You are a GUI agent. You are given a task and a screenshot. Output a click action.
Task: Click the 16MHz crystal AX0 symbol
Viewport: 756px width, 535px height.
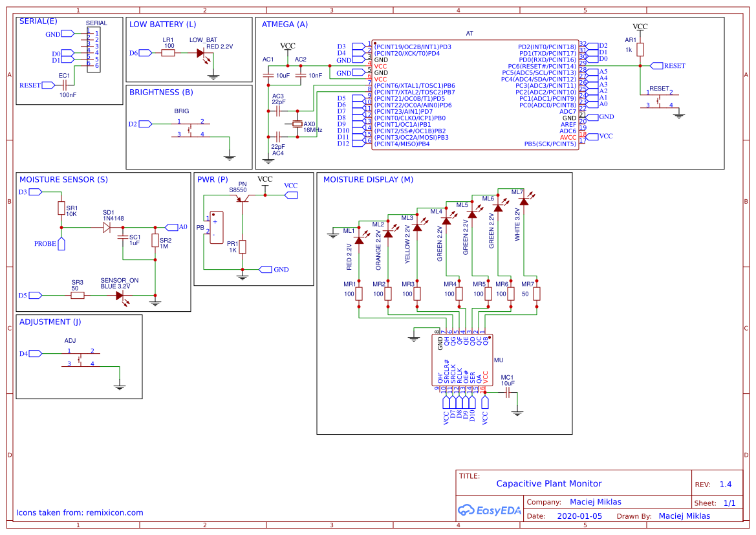(297, 123)
